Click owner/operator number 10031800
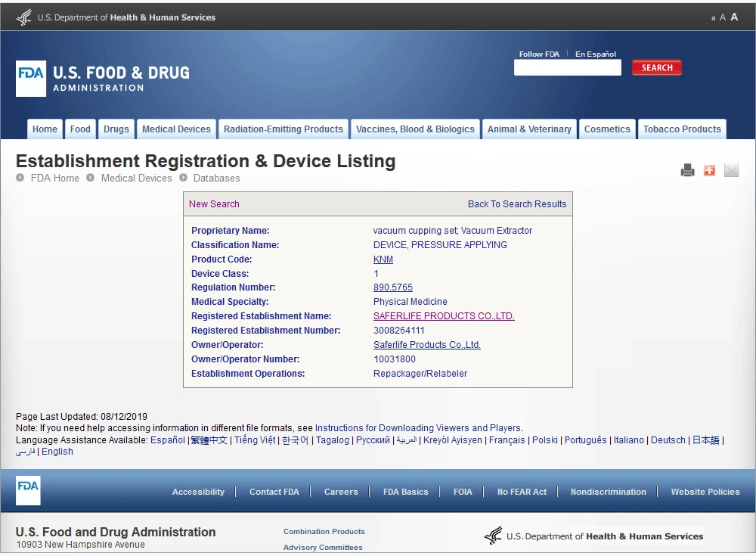 [x=395, y=359]
